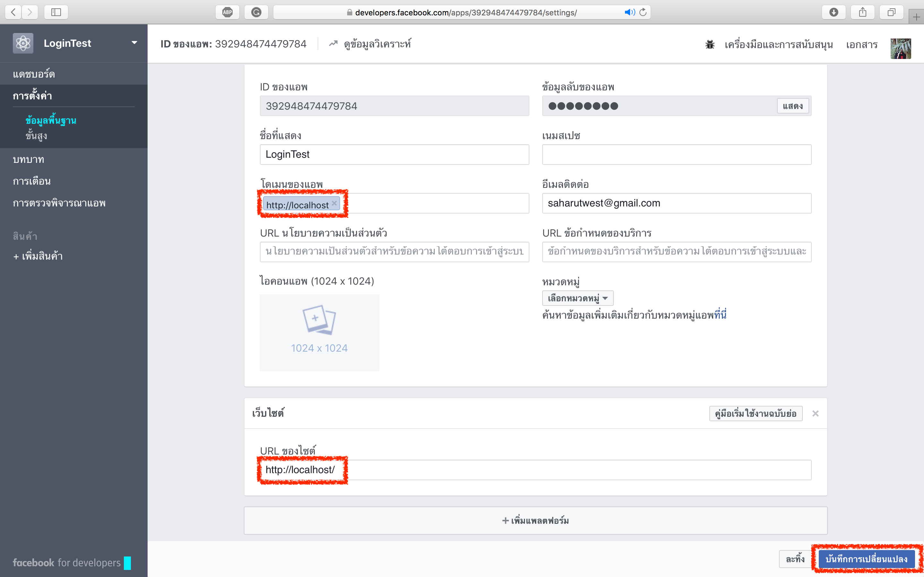Expand the LoginTest app switcher dropdown

click(x=134, y=43)
